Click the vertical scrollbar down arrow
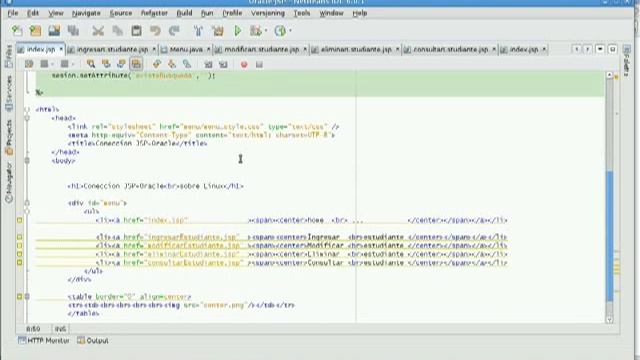This screenshot has width=640, height=360. 609,320
